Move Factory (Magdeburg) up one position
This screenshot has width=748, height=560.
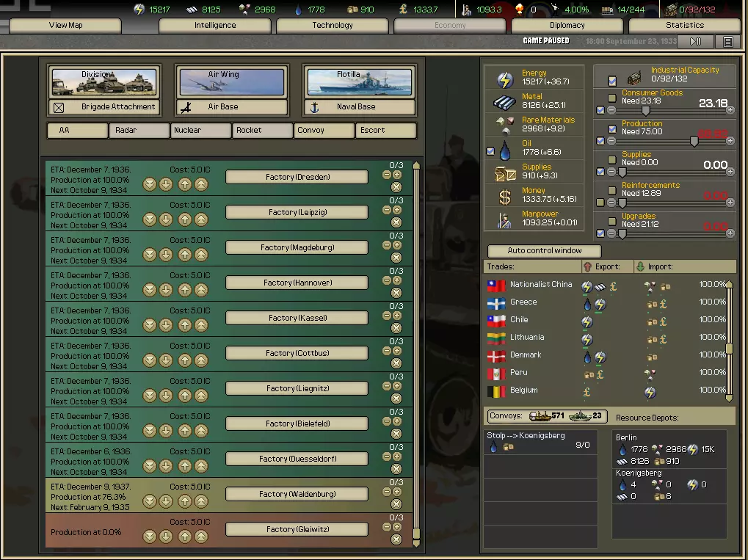point(185,255)
